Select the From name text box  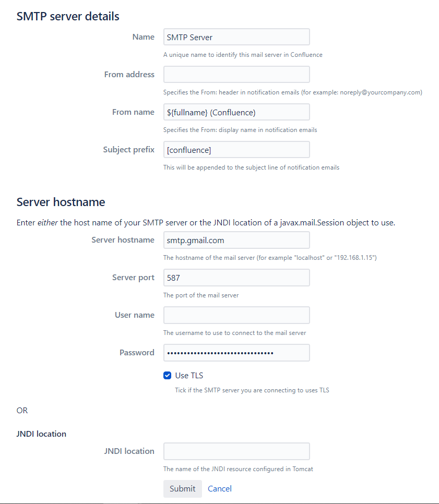click(x=236, y=112)
